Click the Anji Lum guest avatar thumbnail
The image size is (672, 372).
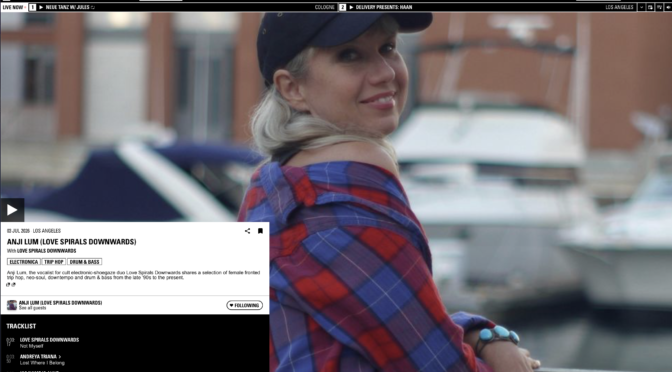[12, 305]
